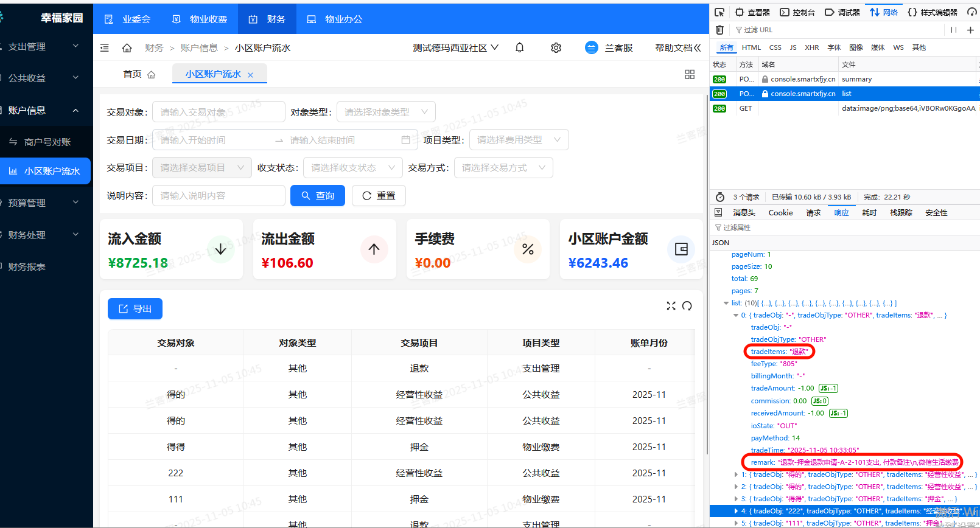Viewport: 980px width, 528px height.
Task: Click the table fullscreen expand icon
Action: pos(671,306)
